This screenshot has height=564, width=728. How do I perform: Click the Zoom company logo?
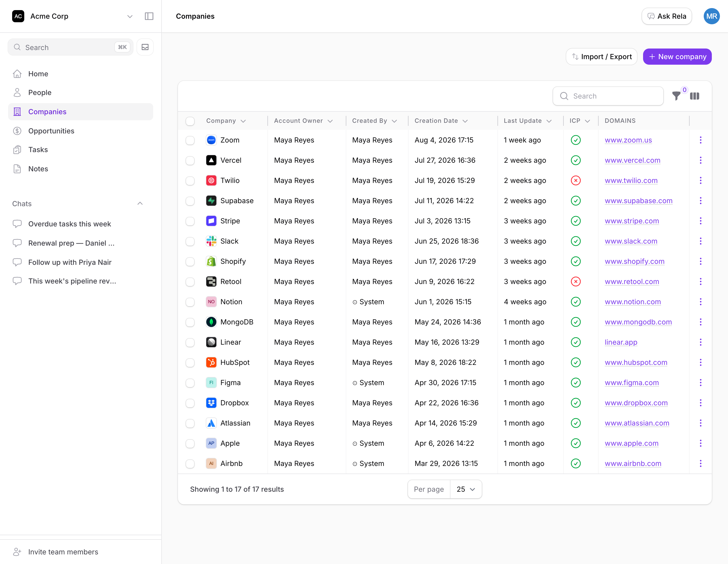[x=211, y=140]
